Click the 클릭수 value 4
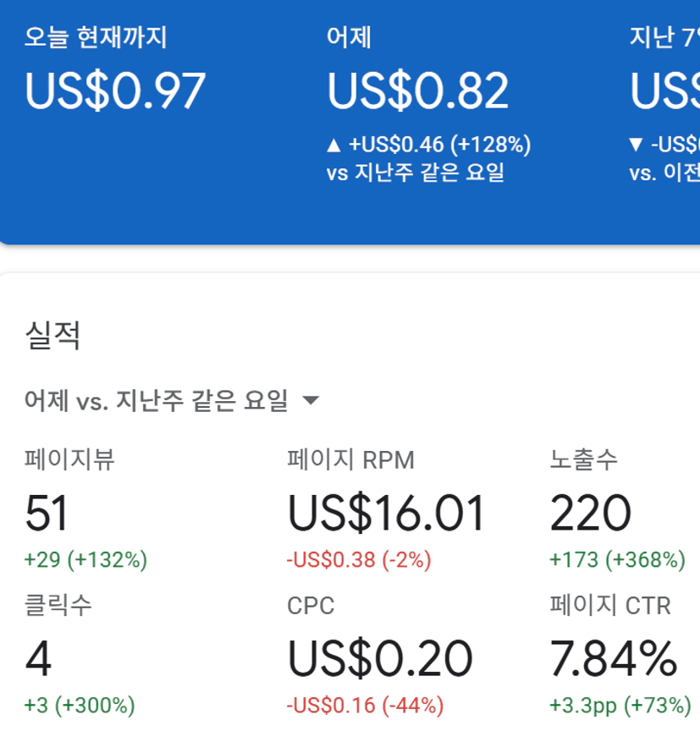This screenshot has height=731, width=700. [x=38, y=659]
